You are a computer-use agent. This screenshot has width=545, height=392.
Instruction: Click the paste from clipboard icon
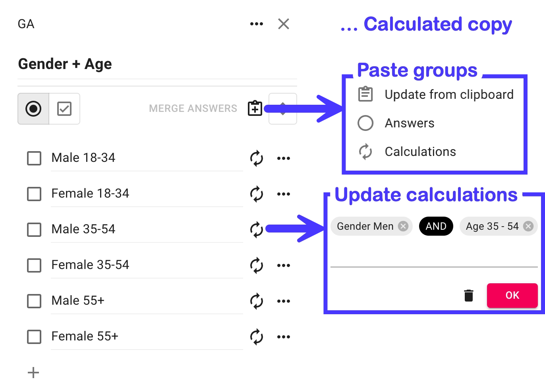255,108
